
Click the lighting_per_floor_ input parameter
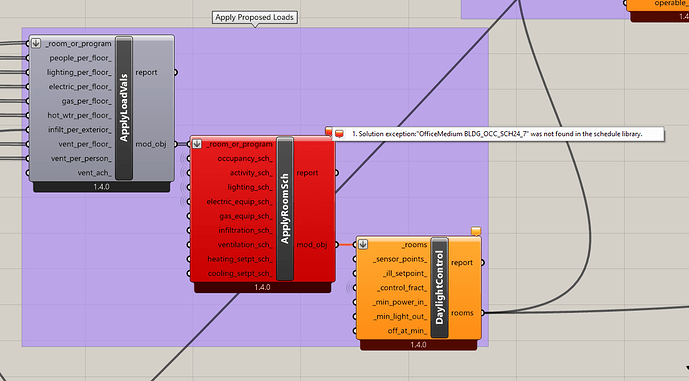click(x=79, y=73)
